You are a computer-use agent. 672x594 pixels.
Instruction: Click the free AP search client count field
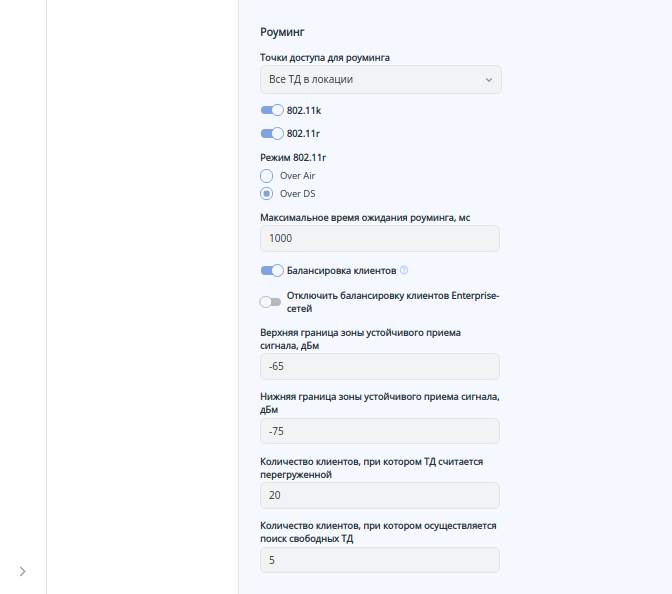tap(380, 559)
